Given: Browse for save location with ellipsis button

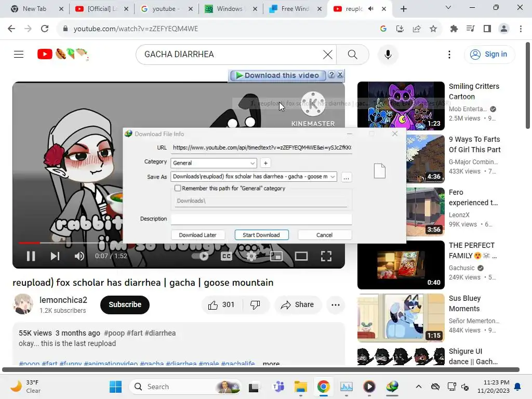Looking at the screenshot, I should click(346, 178).
